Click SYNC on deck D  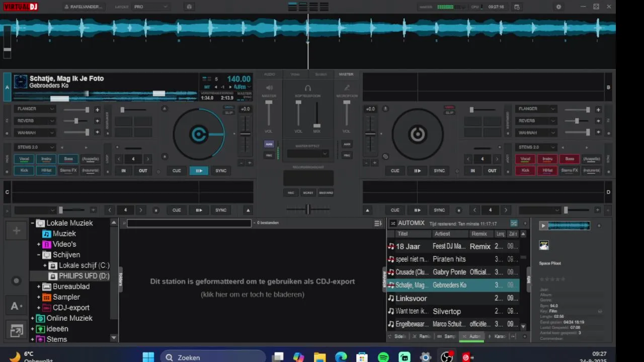[439, 210]
